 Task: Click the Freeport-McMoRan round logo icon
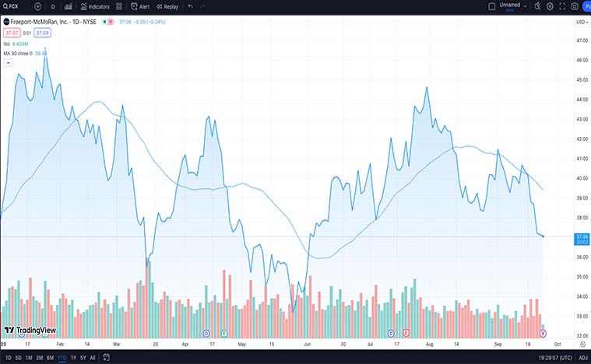[6, 22]
